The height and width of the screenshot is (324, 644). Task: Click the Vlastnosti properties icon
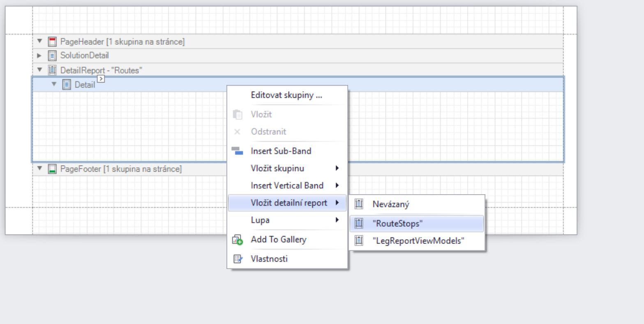click(x=238, y=259)
